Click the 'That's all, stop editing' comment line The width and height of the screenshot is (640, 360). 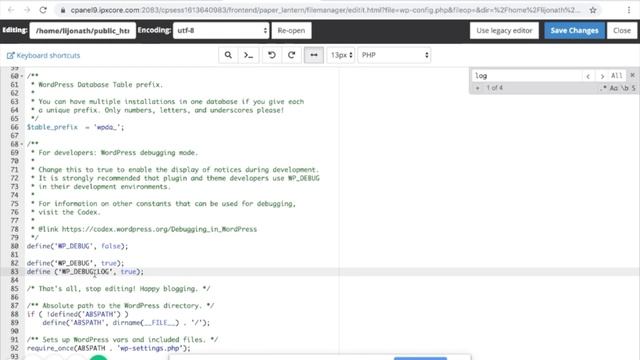click(118, 289)
